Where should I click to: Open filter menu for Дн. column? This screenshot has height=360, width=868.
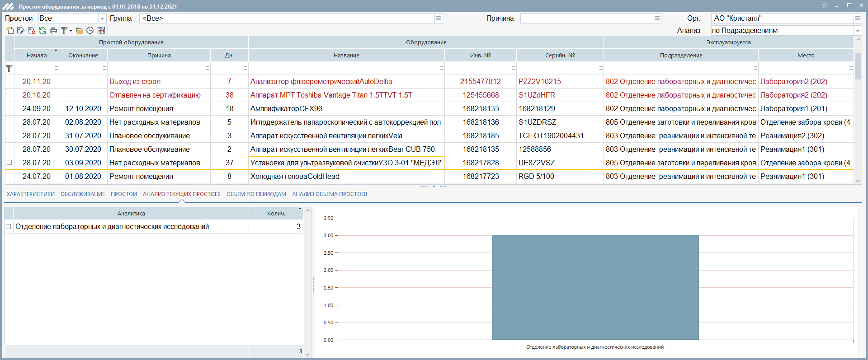245,68
